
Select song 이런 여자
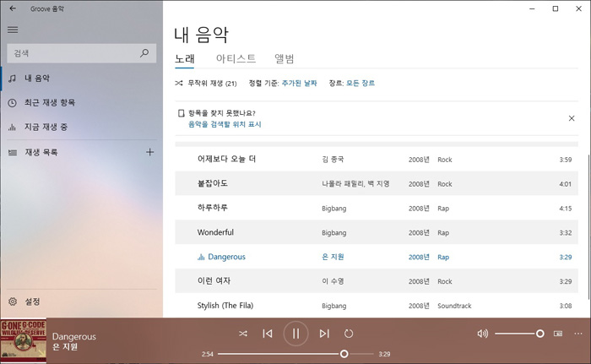click(x=214, y=281)
